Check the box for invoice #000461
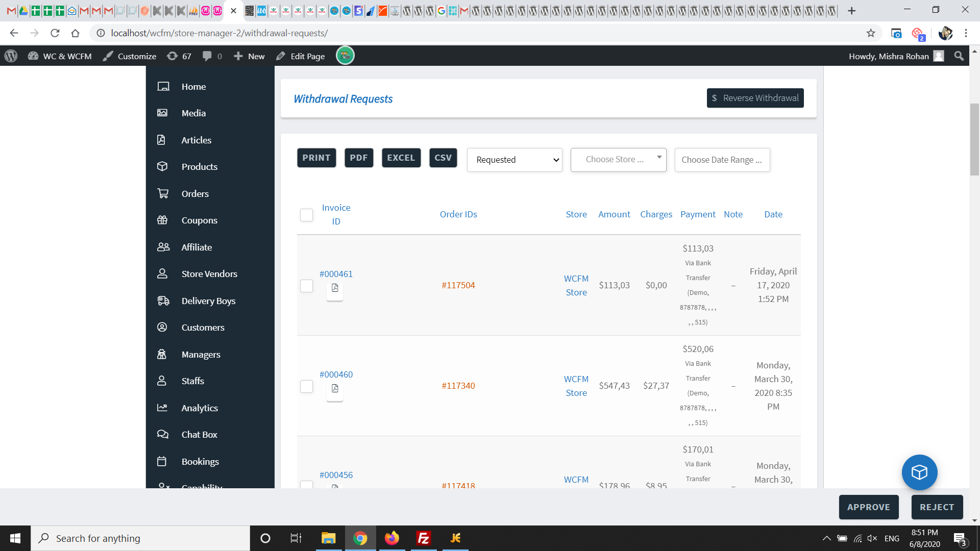980x551 pixels. [x=306, y=286]
